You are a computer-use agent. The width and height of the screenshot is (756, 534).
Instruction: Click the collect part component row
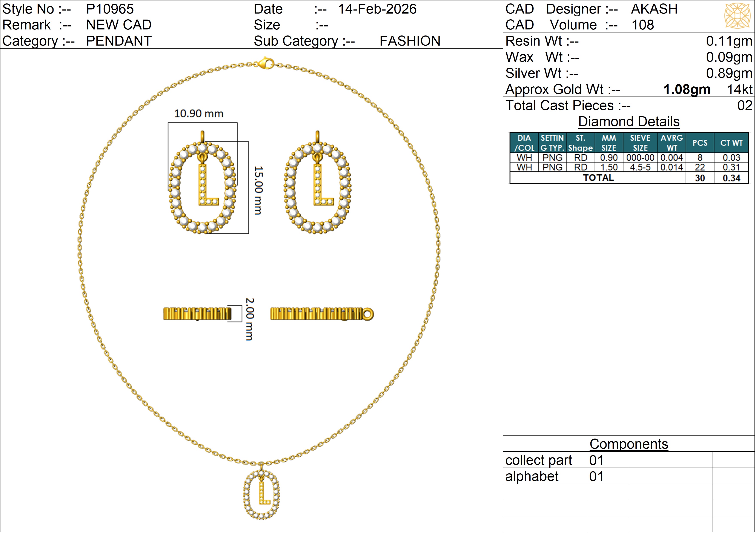pos(539,460)
